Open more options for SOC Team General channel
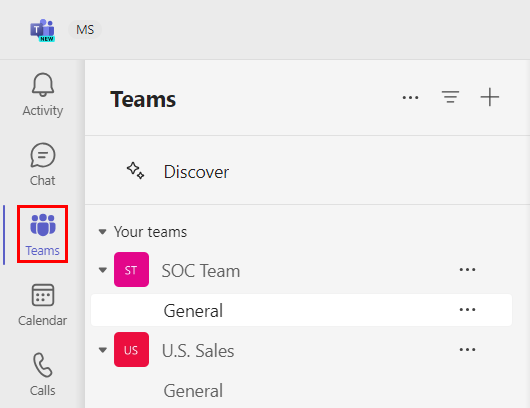This screenshot has width=530, height=408. click(x=467, y=309)
